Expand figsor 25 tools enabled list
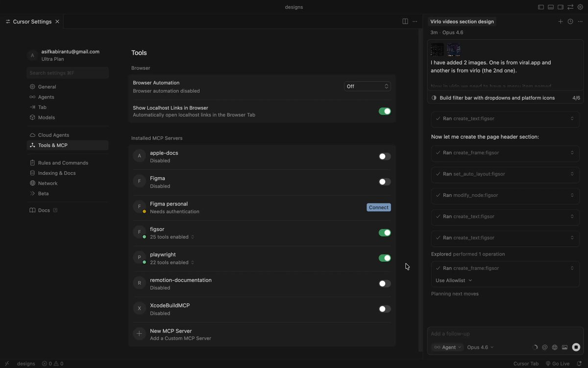This screenshot has width=588, height=368. [172, 237]
